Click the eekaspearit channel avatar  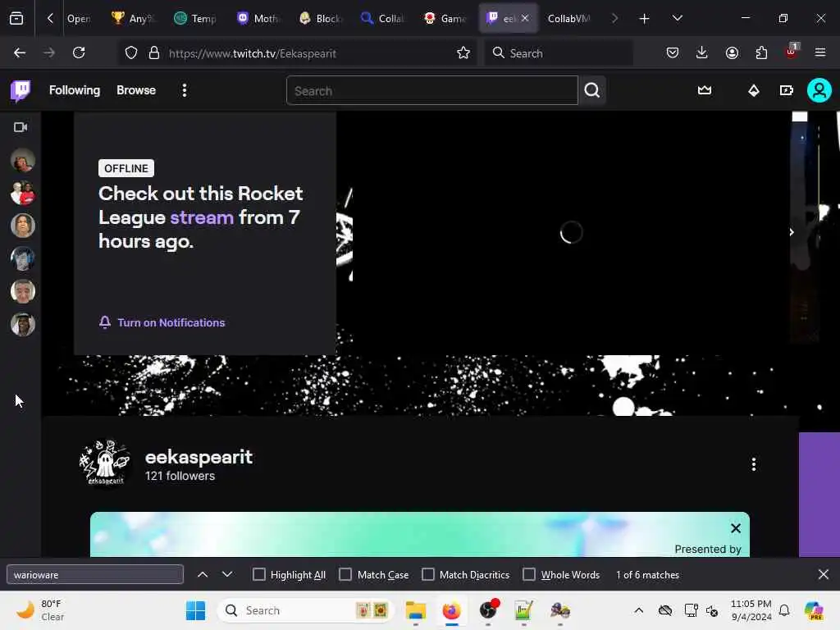pyautogui.click(x=105, y=463)
